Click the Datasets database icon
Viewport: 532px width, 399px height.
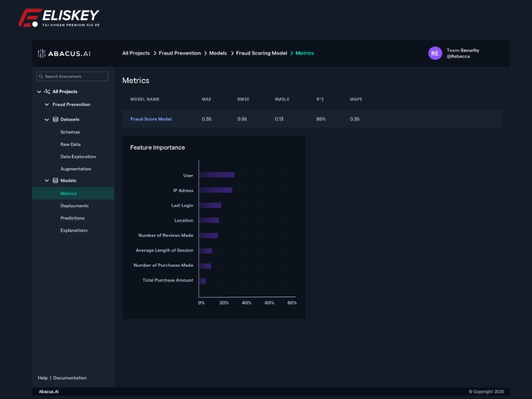(x=55, y=120)
